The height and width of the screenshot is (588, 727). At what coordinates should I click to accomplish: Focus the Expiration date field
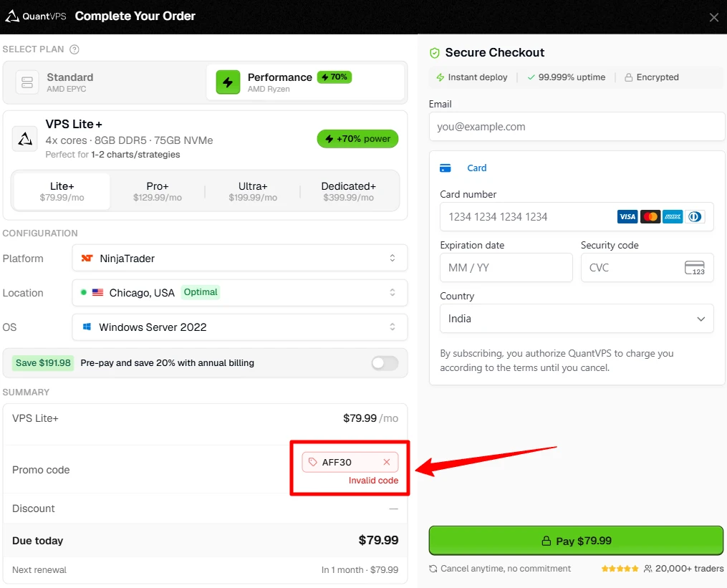pyautogui.click(x=506, y=268)
